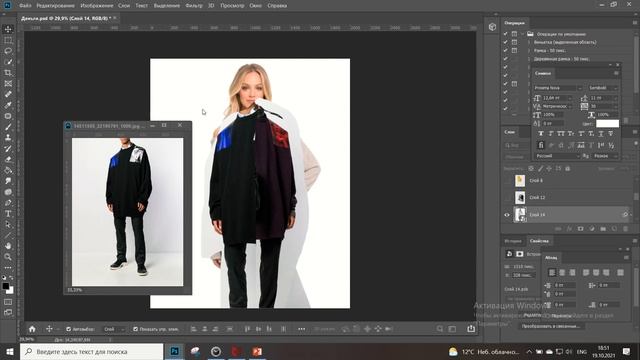This screenshot has width=640, height=360.
Task: Select the Crop tool
Action: point(8,73)
